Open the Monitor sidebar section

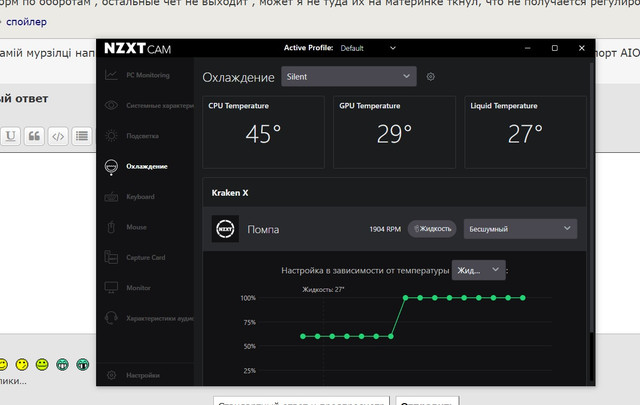(x=128, y=288)
